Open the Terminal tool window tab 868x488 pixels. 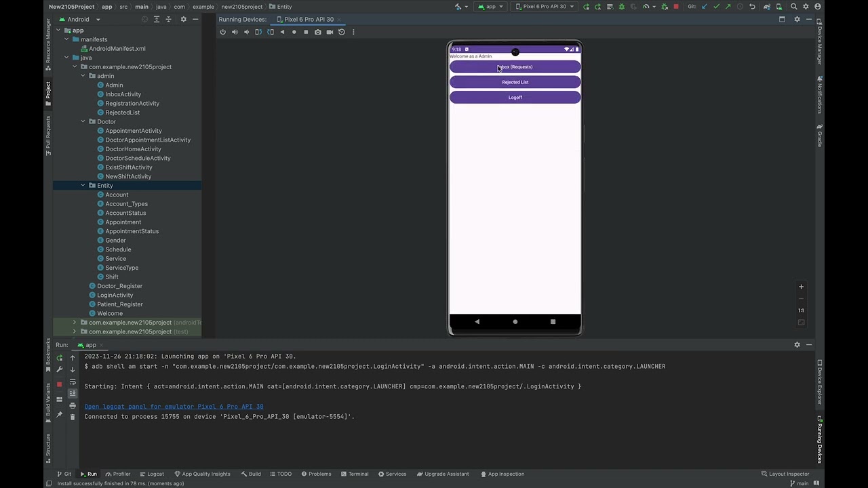coord(354,474)
